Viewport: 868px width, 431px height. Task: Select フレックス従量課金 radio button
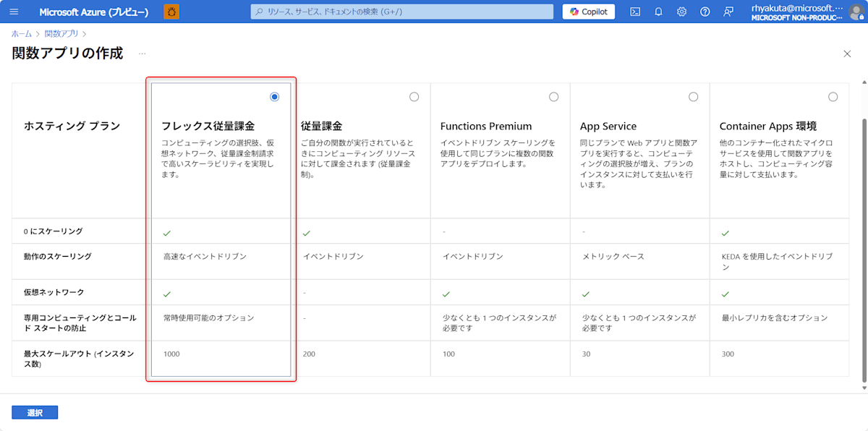274,97
